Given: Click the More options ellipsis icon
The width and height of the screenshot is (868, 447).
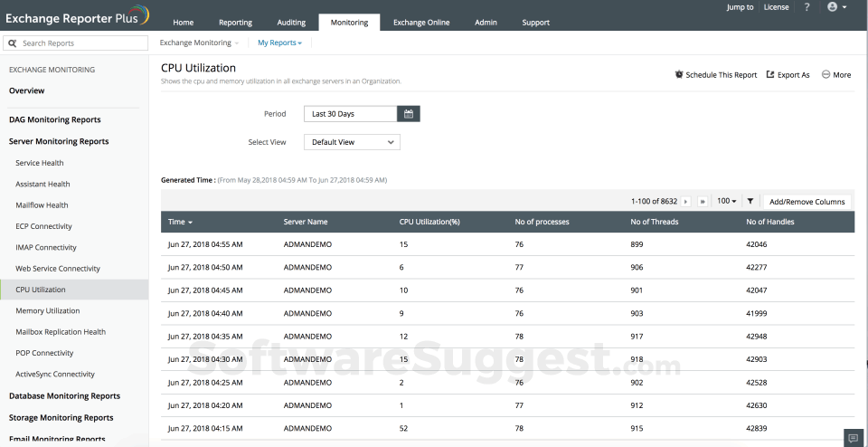Looking at the screenshot, I should click(836, 75).
